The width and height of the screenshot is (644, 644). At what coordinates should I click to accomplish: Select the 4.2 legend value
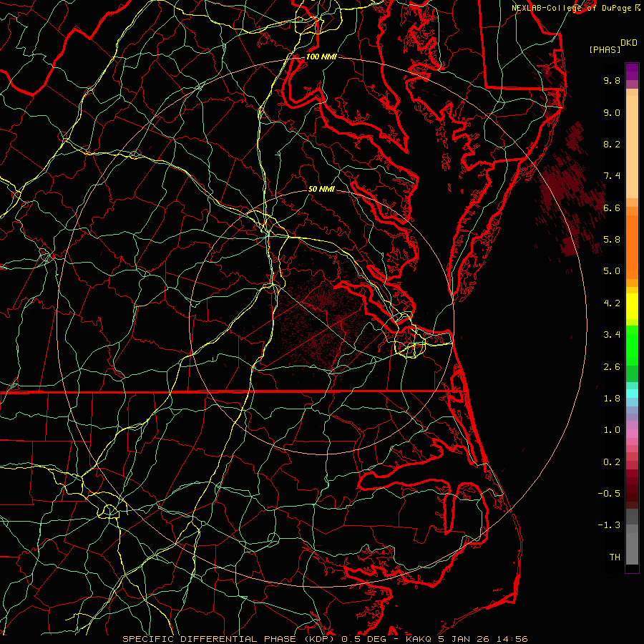(612, 303)
